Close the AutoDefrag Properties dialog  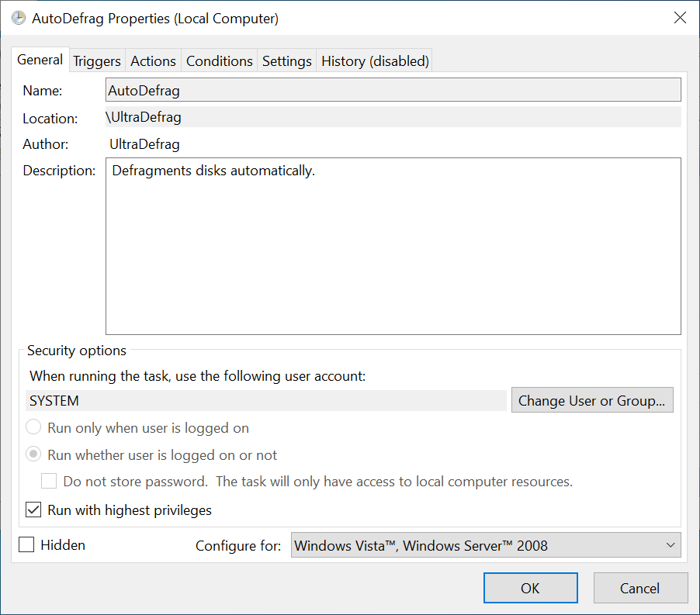tap(679, 18)
